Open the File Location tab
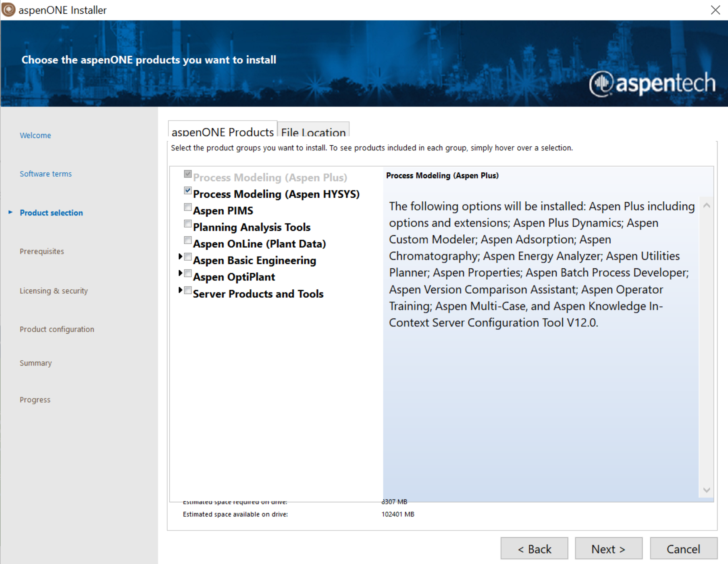 tap(313, 130)
